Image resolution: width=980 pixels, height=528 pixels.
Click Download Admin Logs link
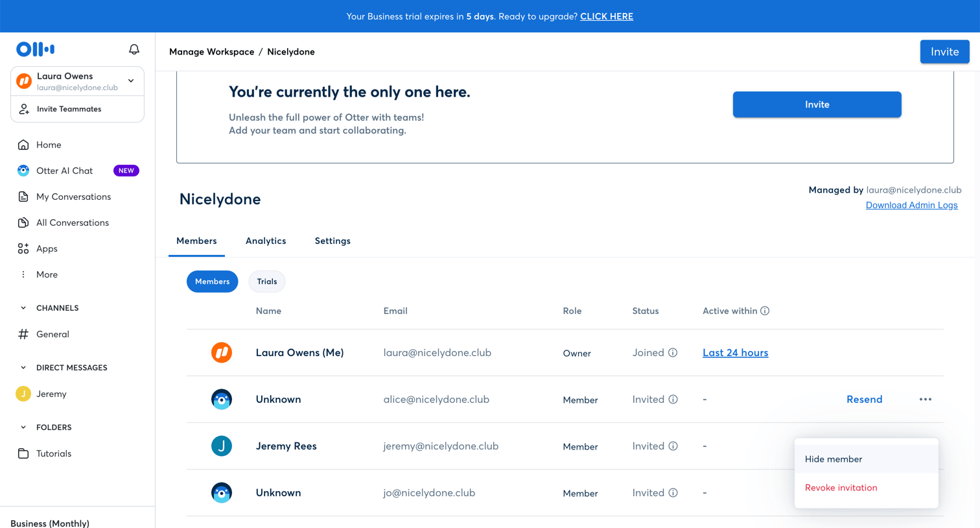[x=911, y=205]
